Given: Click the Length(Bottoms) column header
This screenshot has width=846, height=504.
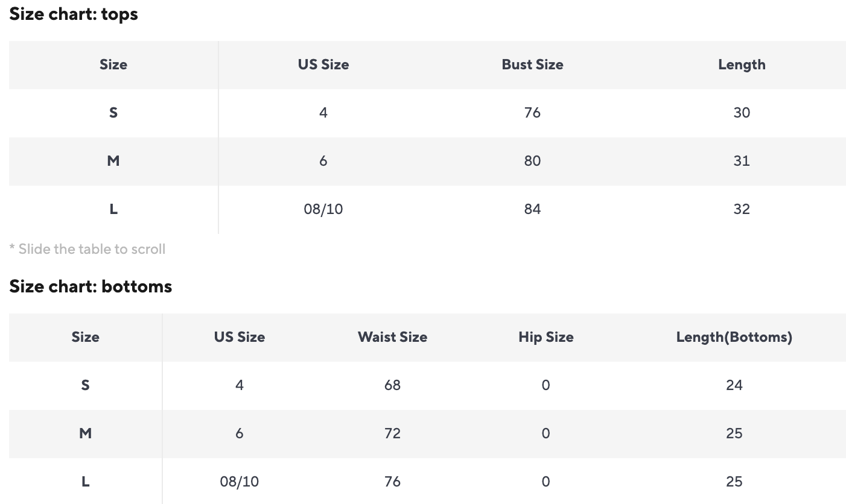Looking at the screenshot, I should (734, 337).
